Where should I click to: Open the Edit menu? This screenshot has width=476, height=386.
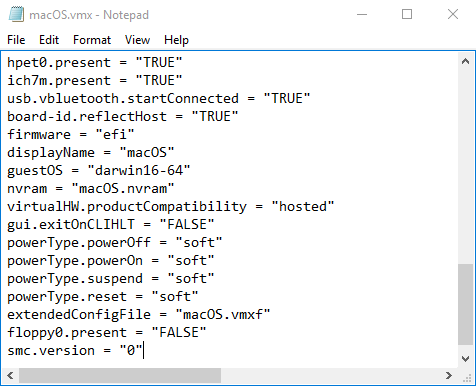coord(49,40)
